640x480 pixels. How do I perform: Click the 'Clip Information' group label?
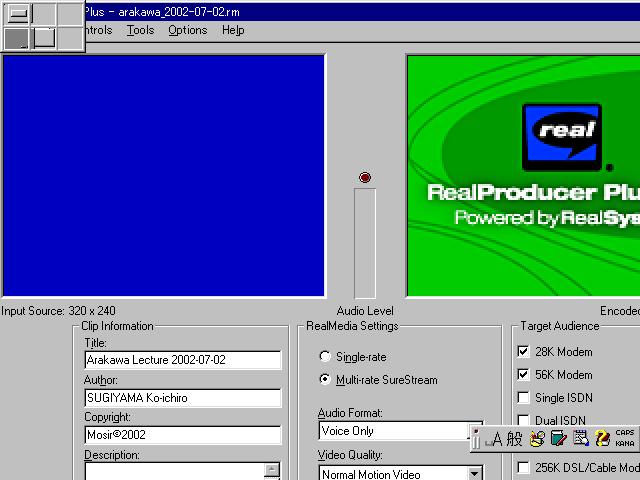click(118, 326)
